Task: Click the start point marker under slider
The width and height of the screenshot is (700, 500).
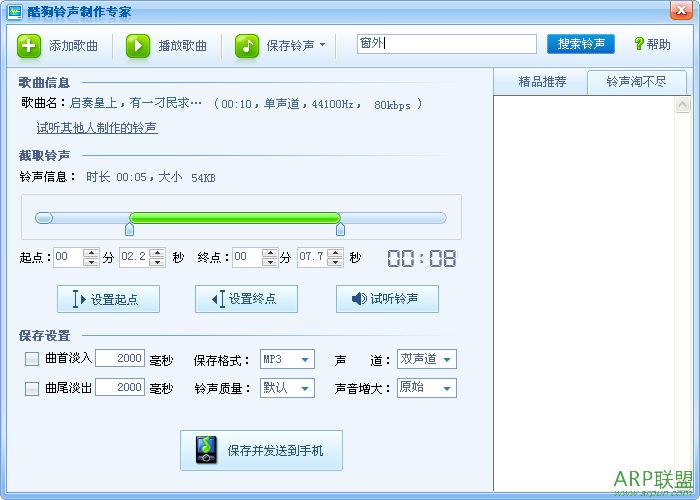Action: (129, 229)
